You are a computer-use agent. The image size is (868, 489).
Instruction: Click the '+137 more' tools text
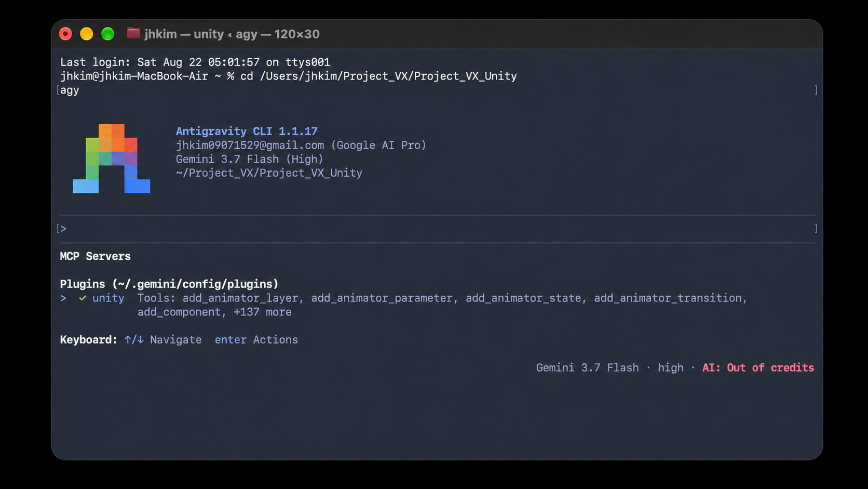263,312
